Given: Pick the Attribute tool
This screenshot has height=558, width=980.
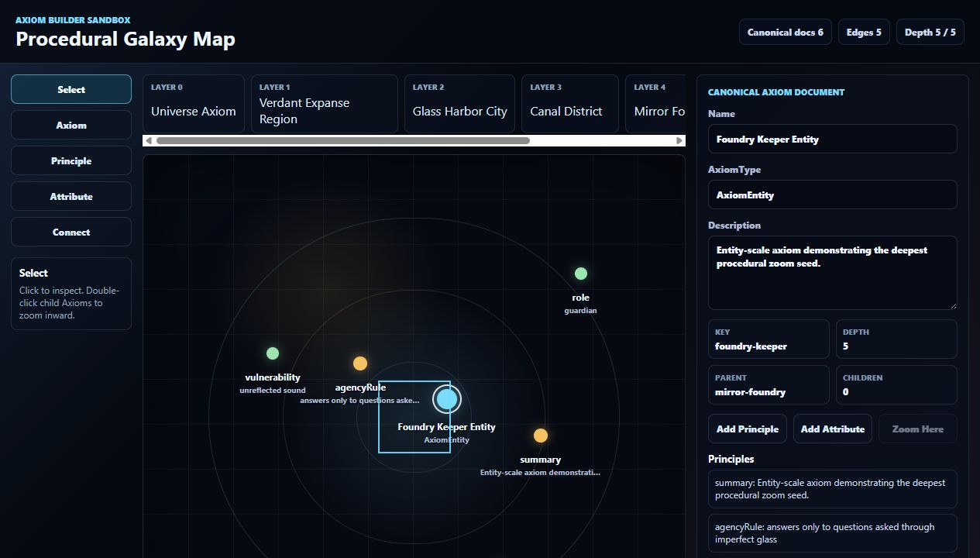Looking at the screenshot, I should coord(71,196).
